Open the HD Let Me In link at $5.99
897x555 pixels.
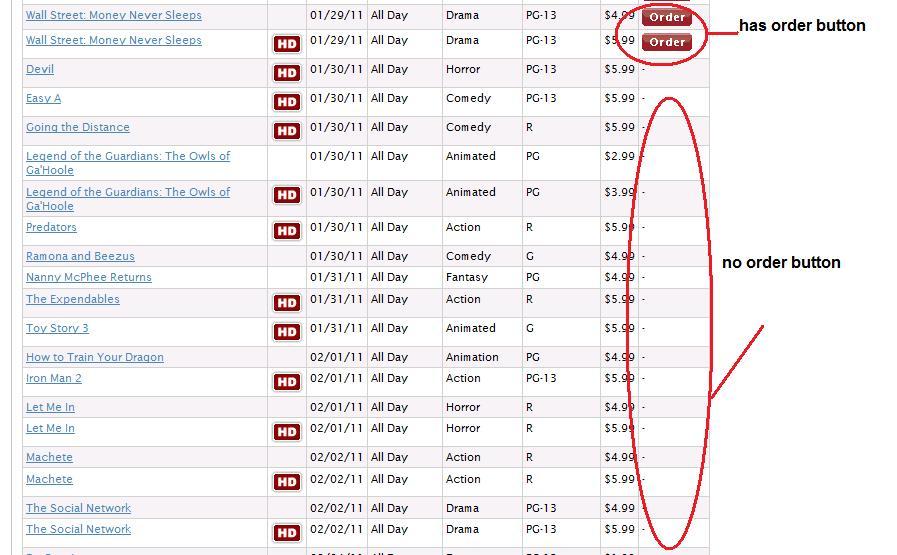click(x=50, y=429)
